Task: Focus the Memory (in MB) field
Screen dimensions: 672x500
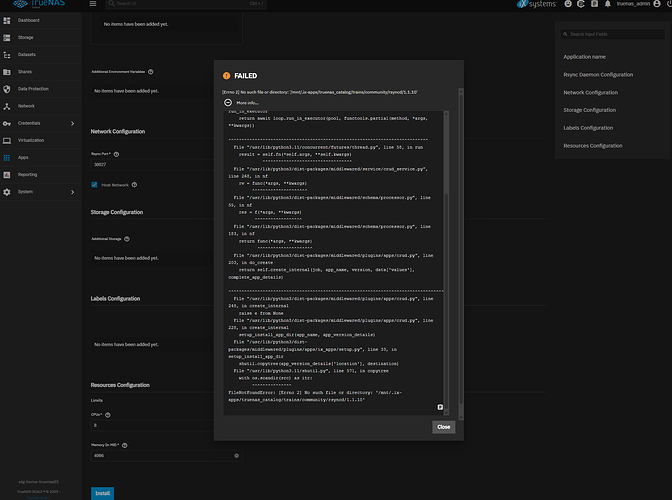Action: tap(166, 456)
